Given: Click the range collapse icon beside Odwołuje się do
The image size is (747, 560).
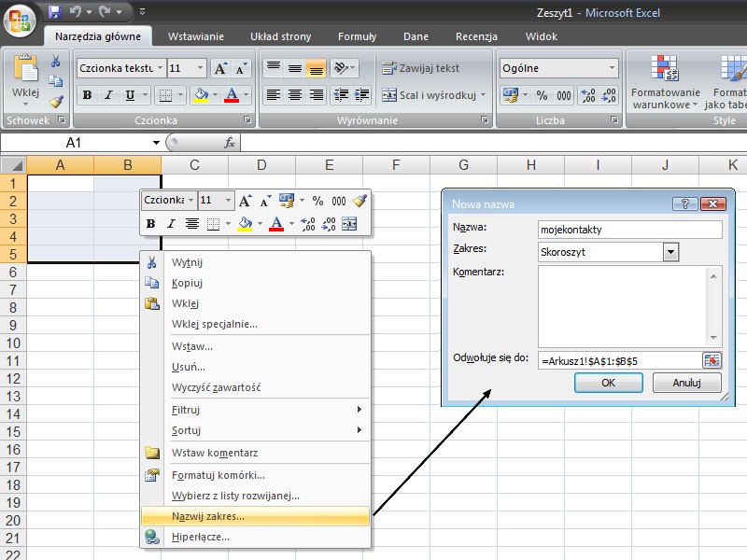Looking at the screenshot, I should click(x=712, y=360).
